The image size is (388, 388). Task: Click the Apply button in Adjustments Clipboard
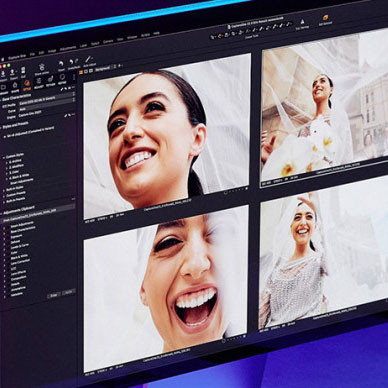coord(68,292)
